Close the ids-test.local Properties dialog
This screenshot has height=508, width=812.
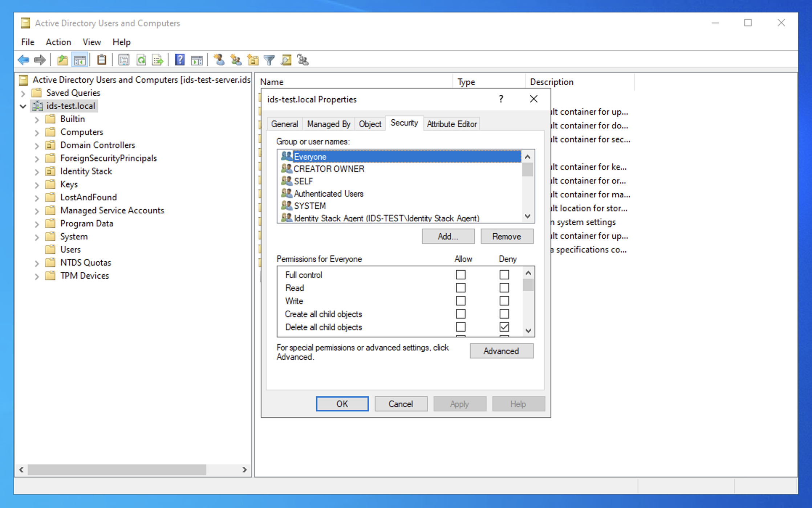pos(533,99)
